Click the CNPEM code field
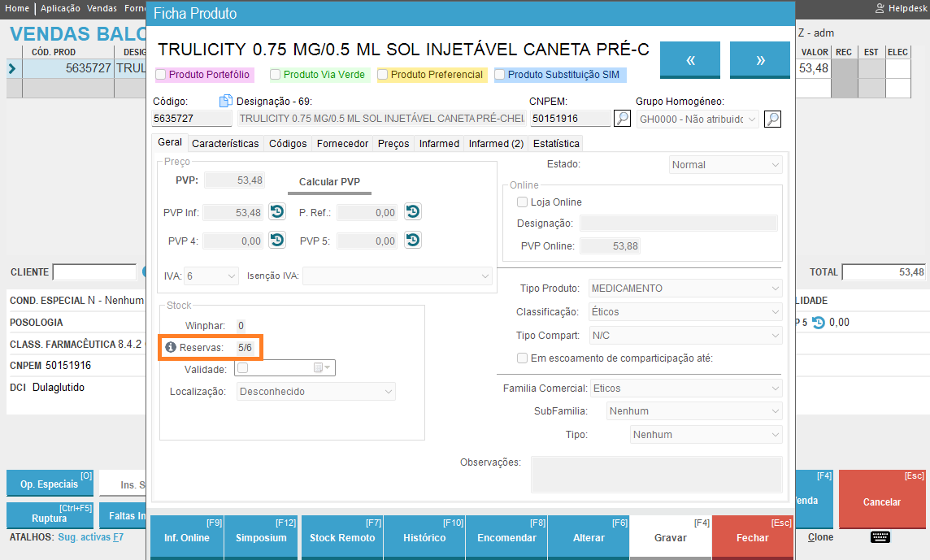This screenshot has width=930, height=560. click(x=570, y=119)
